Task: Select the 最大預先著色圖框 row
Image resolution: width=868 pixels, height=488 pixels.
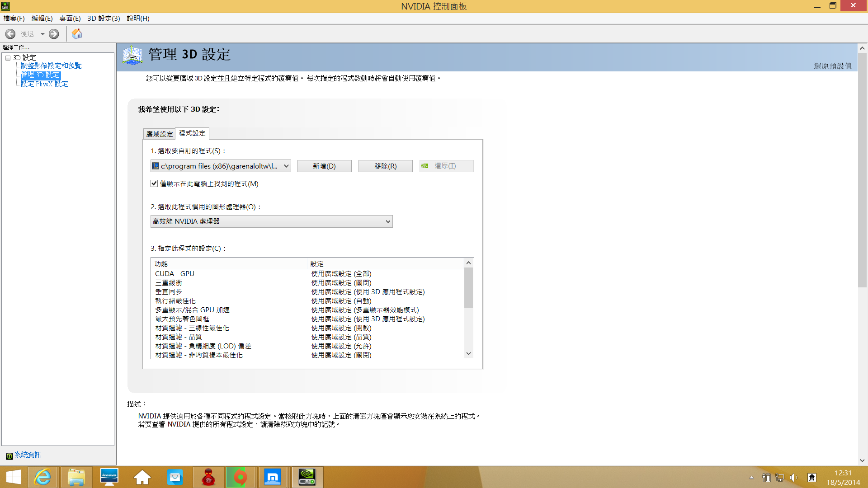Action: [307, 319]
